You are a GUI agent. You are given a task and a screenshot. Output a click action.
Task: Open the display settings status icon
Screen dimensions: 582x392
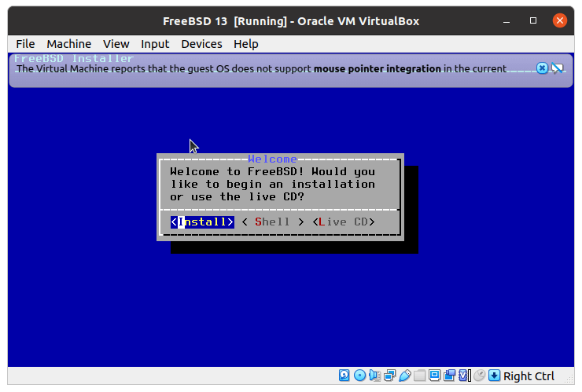(x=434, y=376)
